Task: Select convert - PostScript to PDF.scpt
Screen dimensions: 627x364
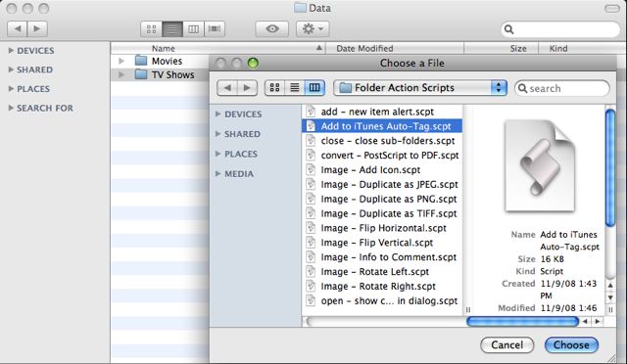Action: tap(382, 156)
